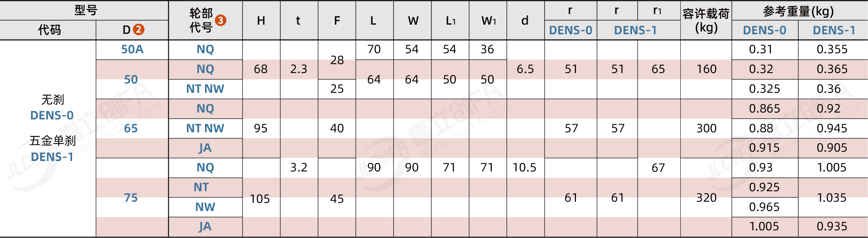
Task: Click the W1 column header
Action: (488, 21)
